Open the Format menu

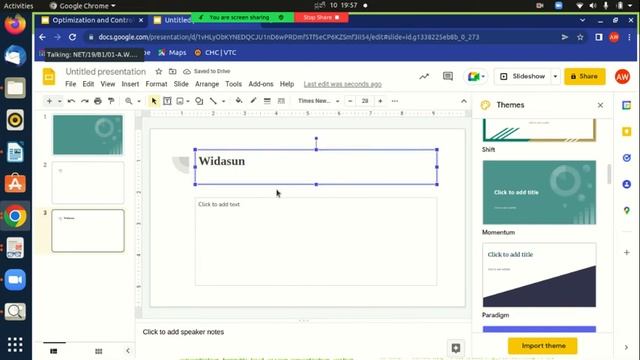pyautogui.click(x=156, y=84)
